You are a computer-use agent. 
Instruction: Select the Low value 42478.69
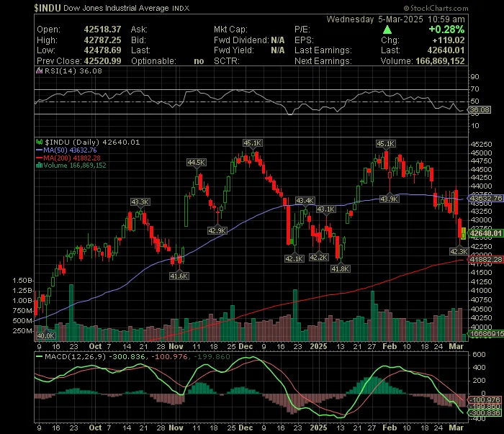point(102,50)
